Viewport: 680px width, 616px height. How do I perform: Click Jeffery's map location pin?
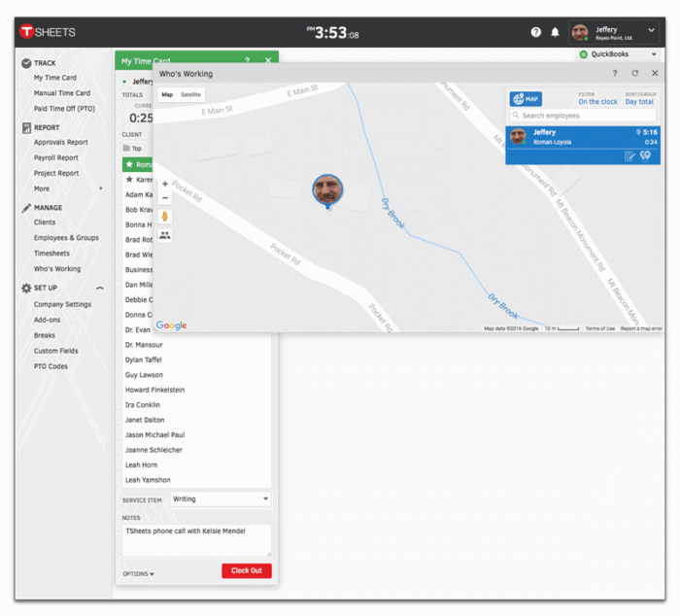(327, 190)
